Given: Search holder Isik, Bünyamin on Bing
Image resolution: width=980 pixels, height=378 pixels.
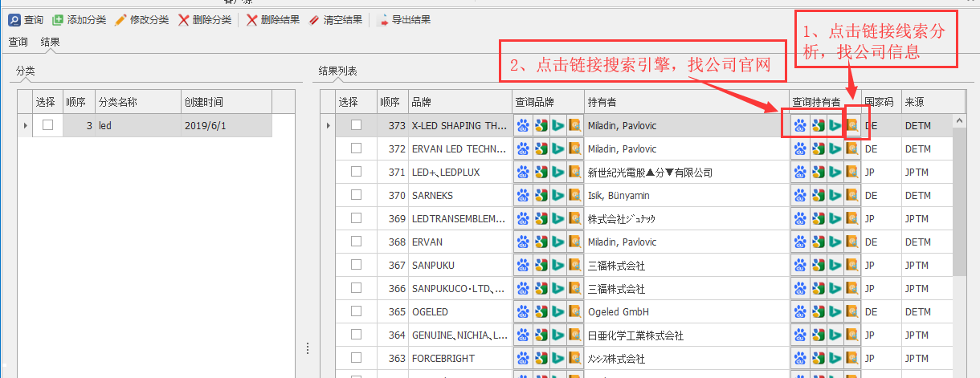Looking at the screenshot, I should tap(835, 195).
